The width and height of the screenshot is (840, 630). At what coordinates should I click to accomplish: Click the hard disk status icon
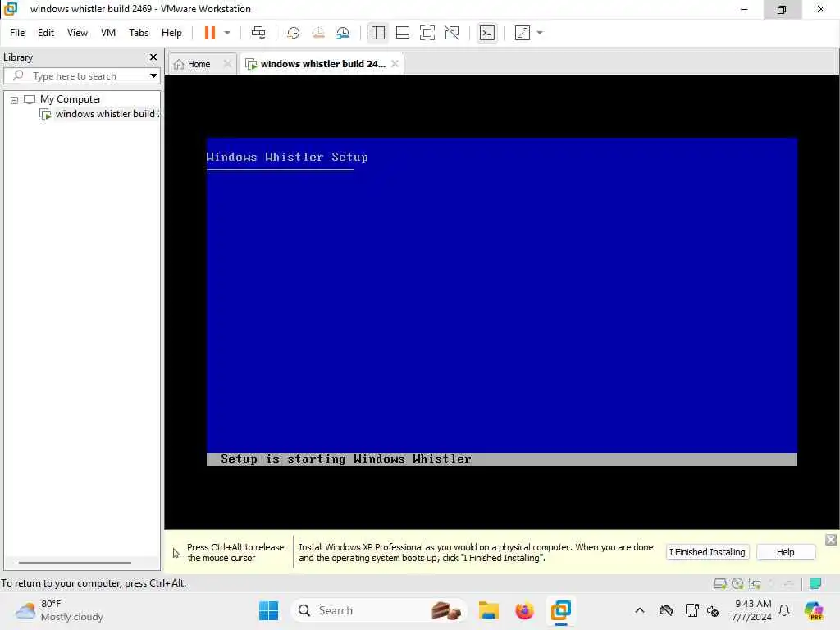point(720,583)
